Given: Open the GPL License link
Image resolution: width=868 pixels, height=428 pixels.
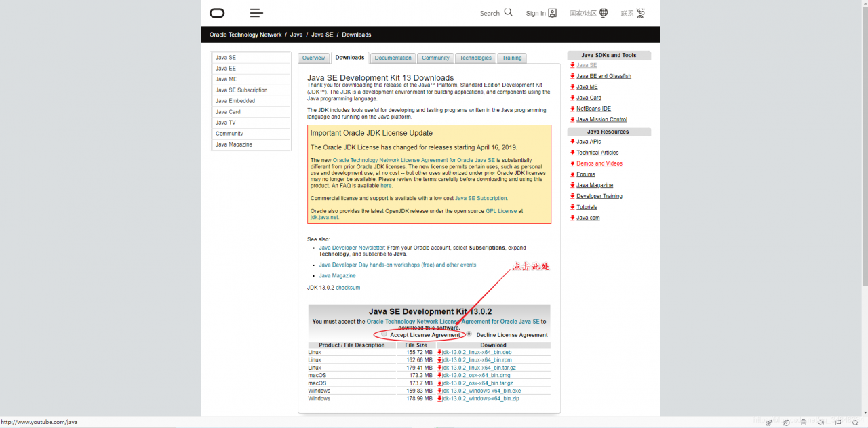Looking at the screenshot, I should click(x=501, y=211).
